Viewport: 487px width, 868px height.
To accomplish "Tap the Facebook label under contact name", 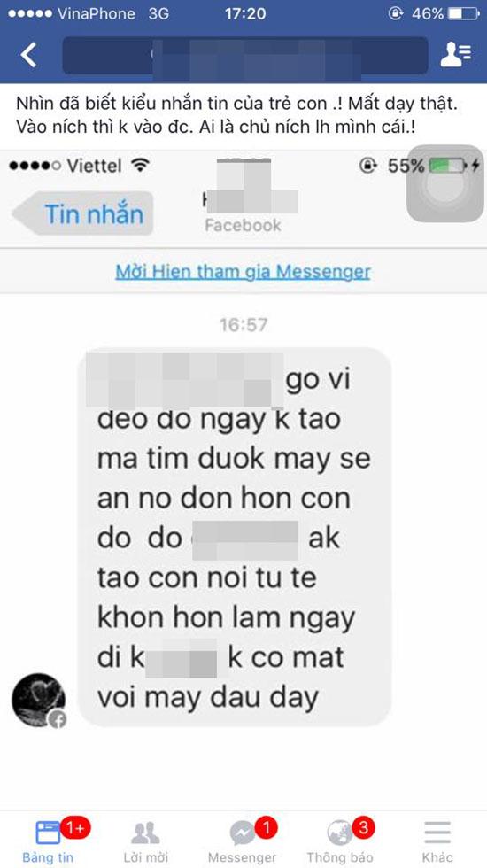I will coord(243,225).
